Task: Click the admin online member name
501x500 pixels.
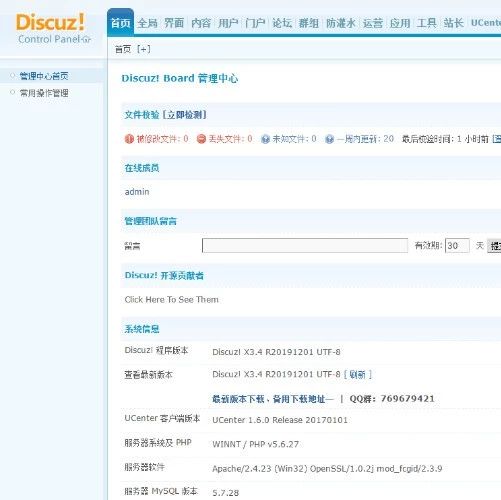Action: 137,192
